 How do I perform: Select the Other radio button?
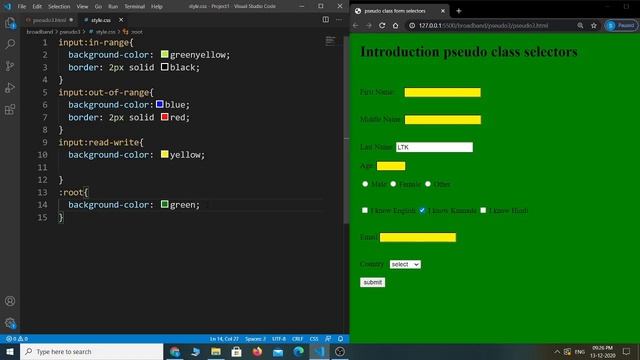click(428, 184)
